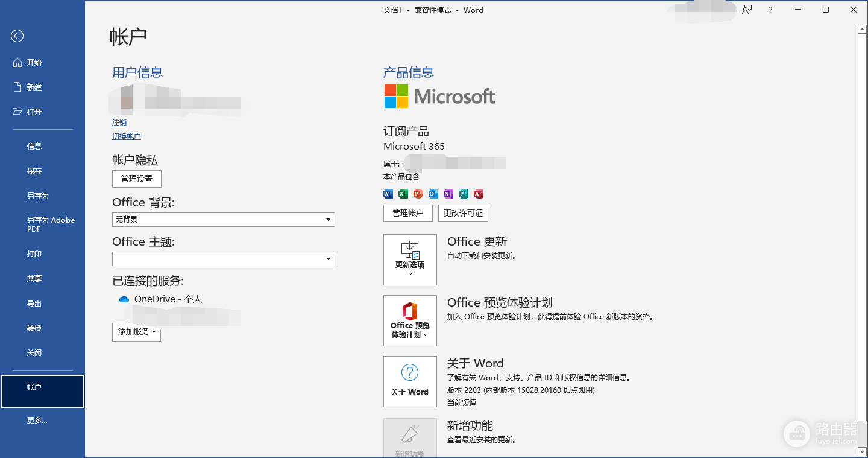Image resolution: width=868 pixels, height=458 pixels.
Task: Open the 更新选项 dropdown button
Action: (410, 259)
